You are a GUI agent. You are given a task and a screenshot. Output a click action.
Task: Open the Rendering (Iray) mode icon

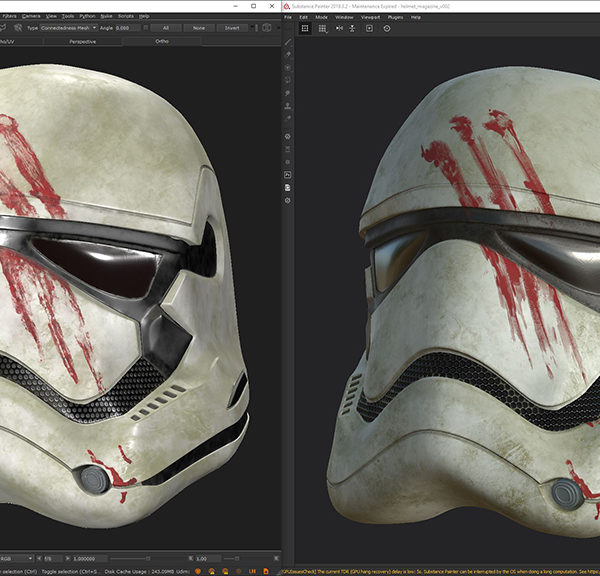click(288, 175)
